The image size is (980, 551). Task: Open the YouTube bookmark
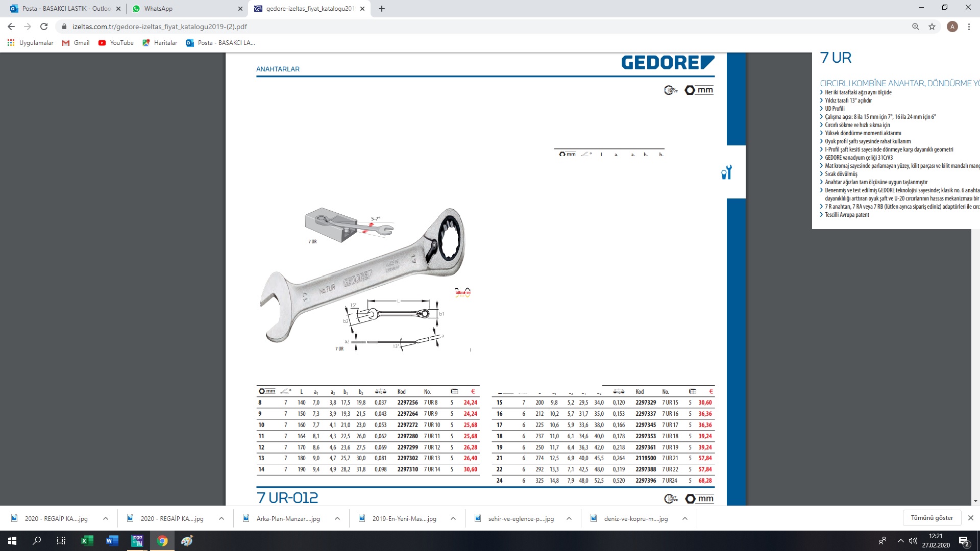click(116, 43)
